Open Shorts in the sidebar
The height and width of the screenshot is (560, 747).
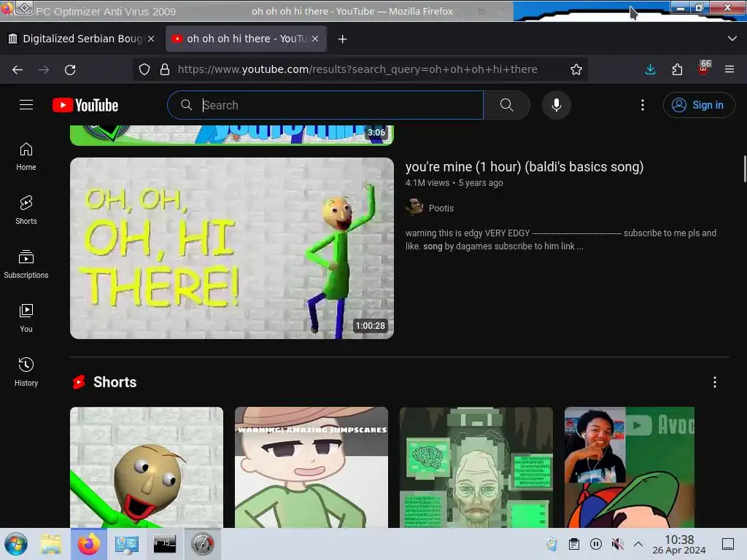pyautogui.click(x=26, y=211)
